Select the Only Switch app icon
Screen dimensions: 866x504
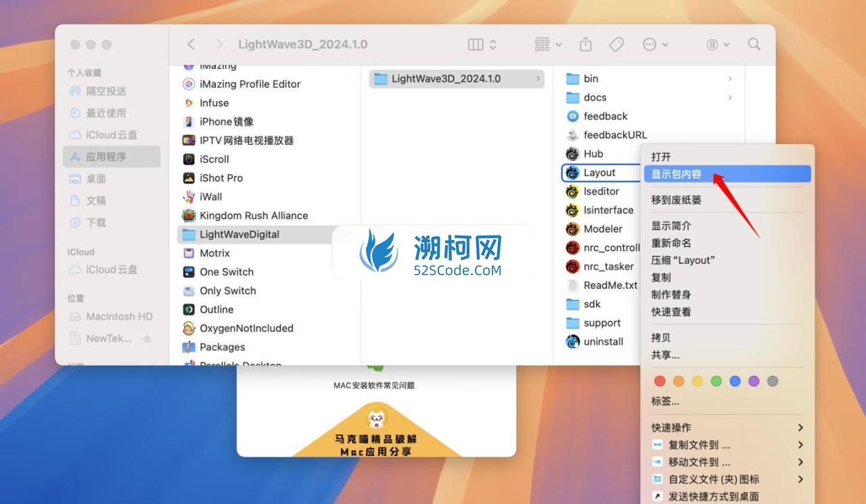[x=189, y=291]
